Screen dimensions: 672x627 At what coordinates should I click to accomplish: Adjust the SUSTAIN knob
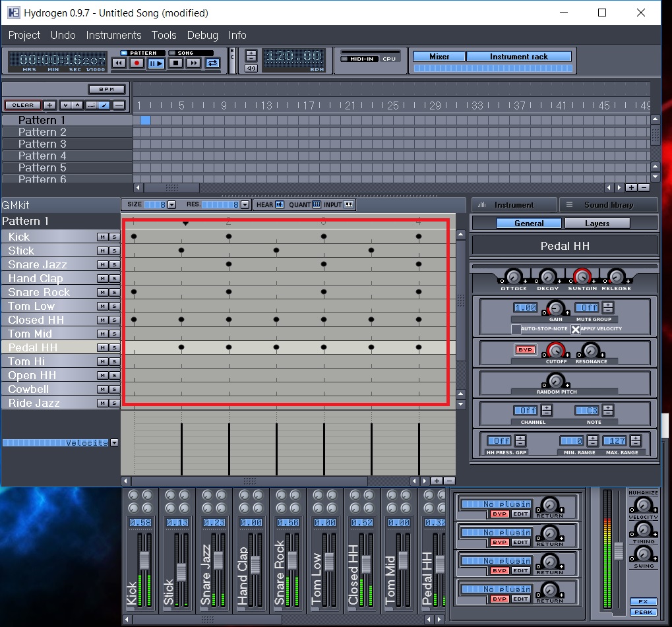point(582,277)
